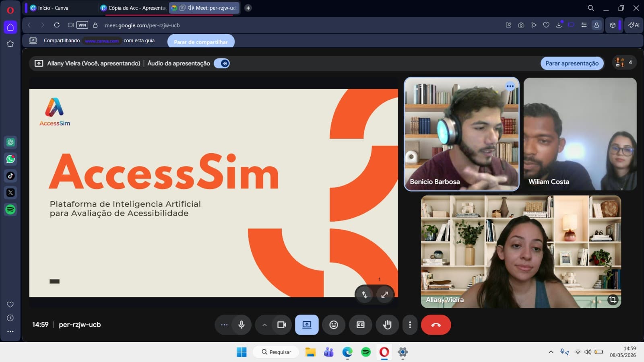
Task: Raise hand in the meeting
Action: pyautogui.click(x=387, y=325)
